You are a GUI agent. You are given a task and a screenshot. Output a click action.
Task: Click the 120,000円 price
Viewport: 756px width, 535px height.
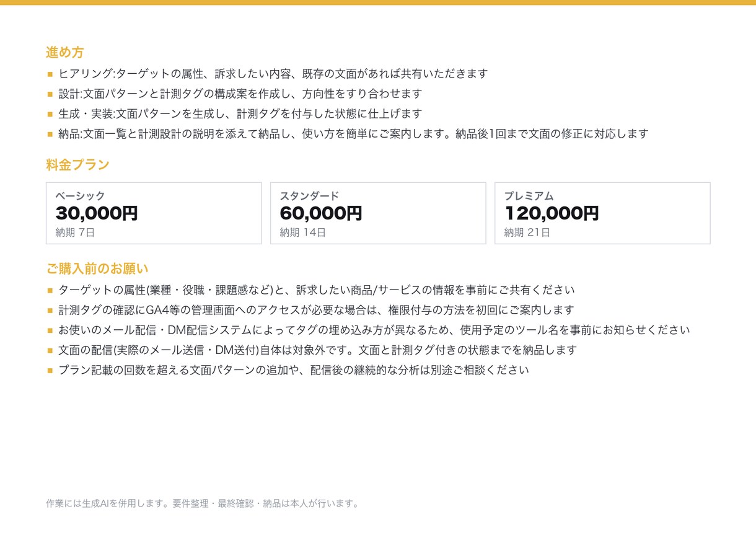(x=552, y=214)
